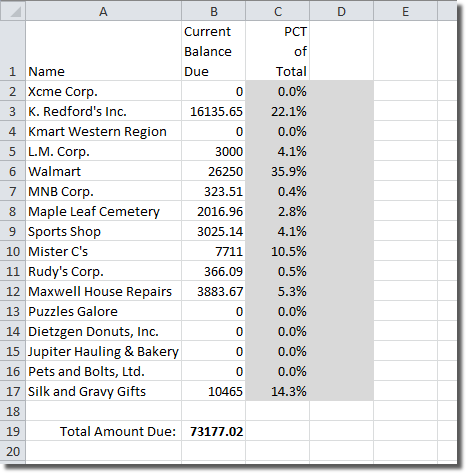466x473 pixels.
Task: Select column B header
Action: [x=214, y=12]
